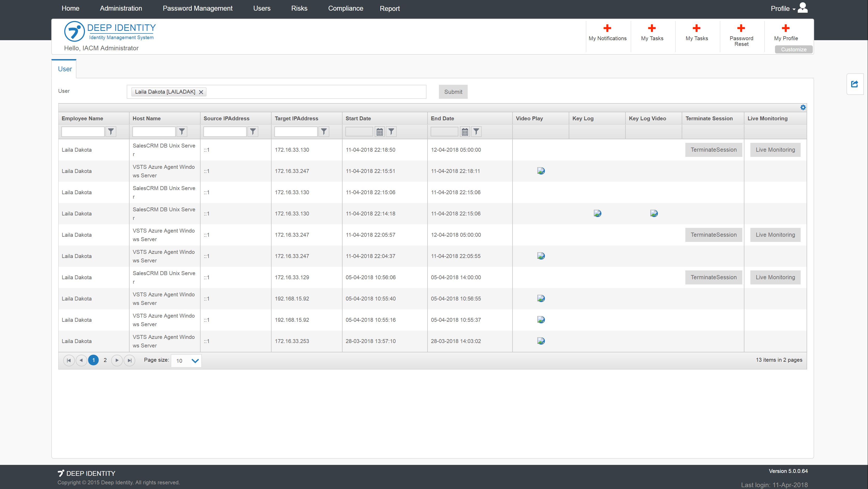The image size is (868, 489).
Task: Click the share/export icon on right edge
Action: (x=855, y=84)
